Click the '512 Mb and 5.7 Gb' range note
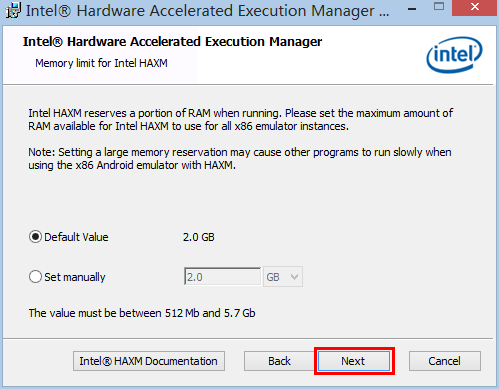 (210, 313)
